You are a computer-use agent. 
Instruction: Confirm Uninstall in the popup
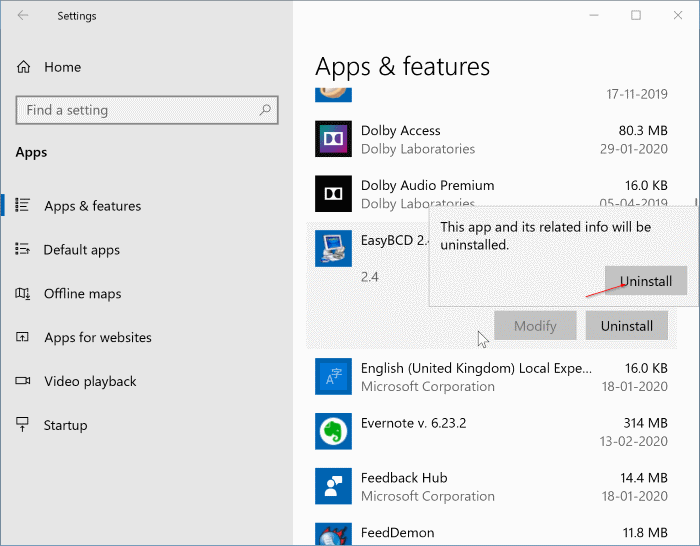[x=646, y=281]
